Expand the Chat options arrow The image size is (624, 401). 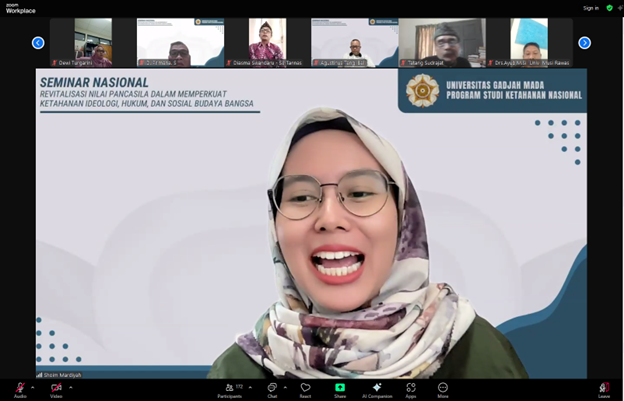tap(286, 386)
